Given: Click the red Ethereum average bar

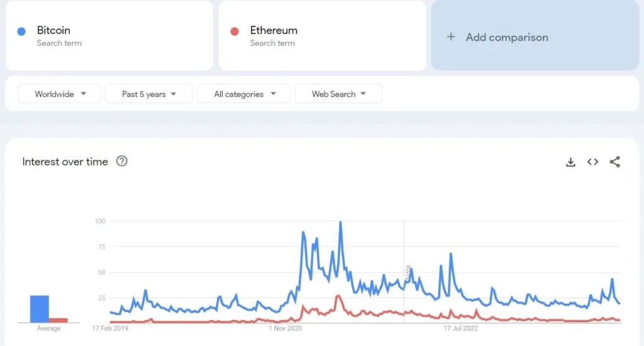Looking at the screenshot, I should tap(58, 320).
